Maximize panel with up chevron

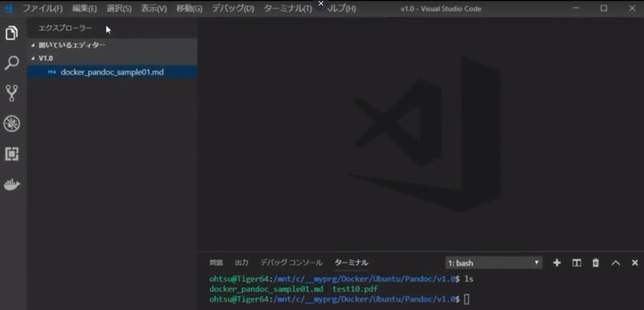pyautogui.click(x=616, y=263)
